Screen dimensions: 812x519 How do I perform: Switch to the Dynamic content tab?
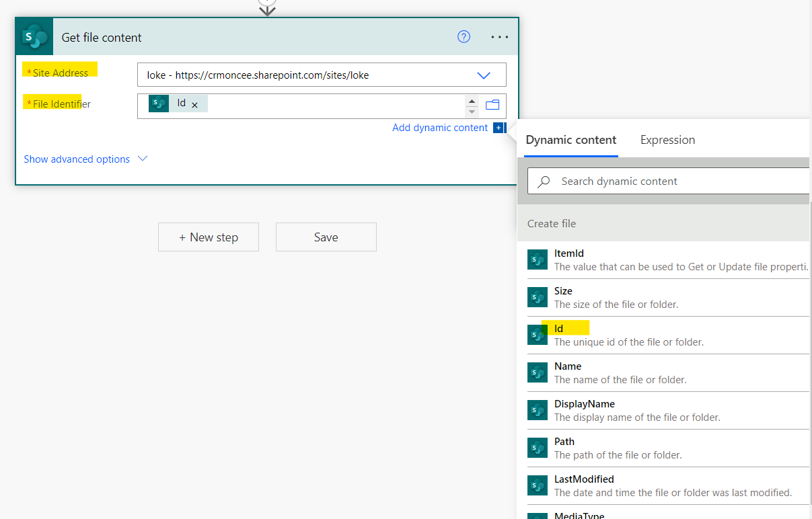pyautogui.click(x=571, y=140)
